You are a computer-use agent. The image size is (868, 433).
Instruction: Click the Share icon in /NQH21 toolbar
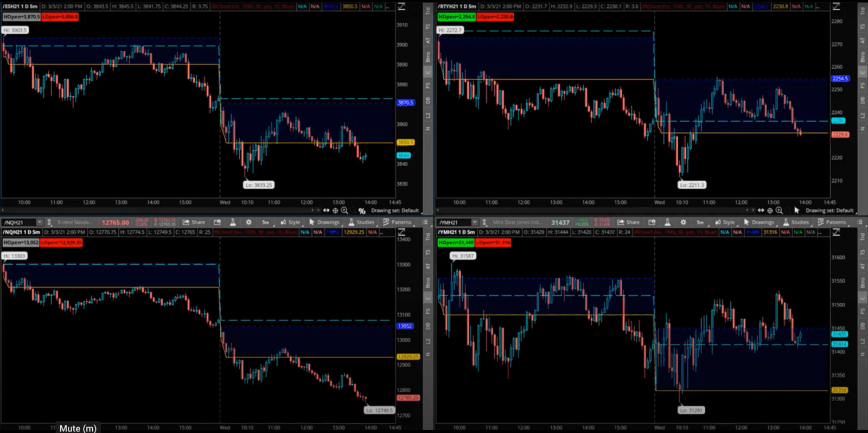194,222
